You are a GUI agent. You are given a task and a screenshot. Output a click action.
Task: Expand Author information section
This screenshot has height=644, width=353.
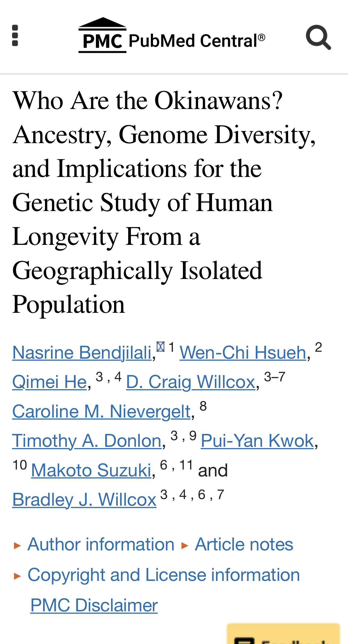(101, 544)
